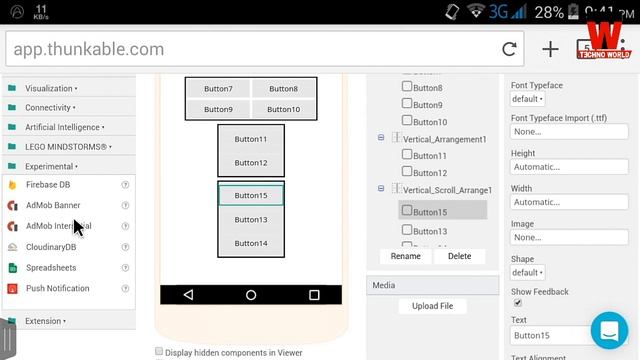Viewport: 640px width, 360px height.
Task: Click the Media panel header
Action: pos(433,285)
